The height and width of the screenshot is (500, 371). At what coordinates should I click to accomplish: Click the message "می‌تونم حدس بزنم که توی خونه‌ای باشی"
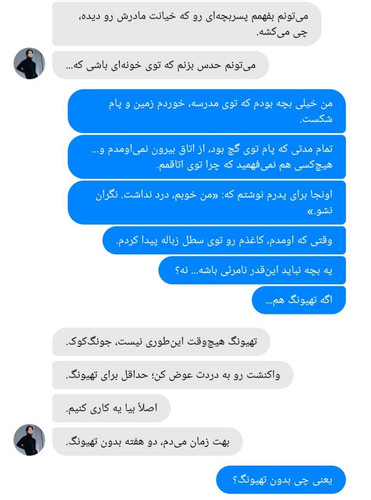[160, 65]
